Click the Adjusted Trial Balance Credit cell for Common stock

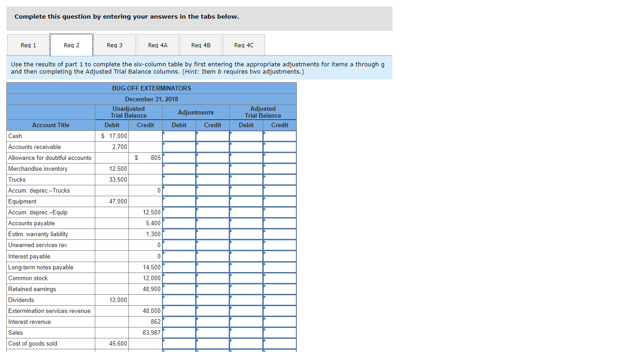(280, 278)
